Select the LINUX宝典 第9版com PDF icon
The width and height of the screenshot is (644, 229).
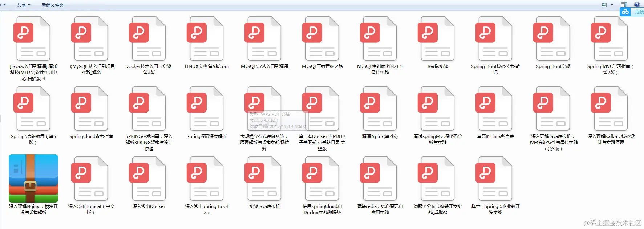pyautogui.click(x=205, y=38)
